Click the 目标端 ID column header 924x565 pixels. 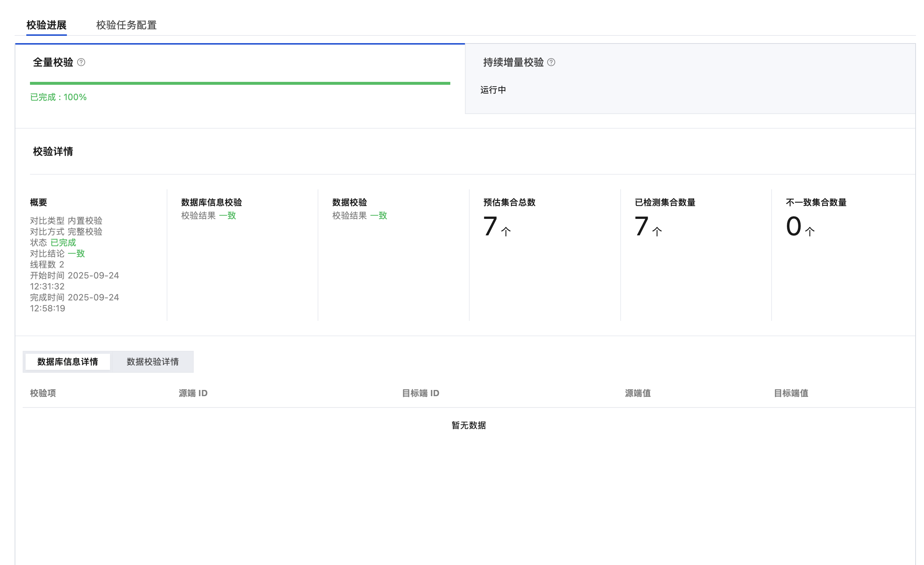[x=420, y=393]
